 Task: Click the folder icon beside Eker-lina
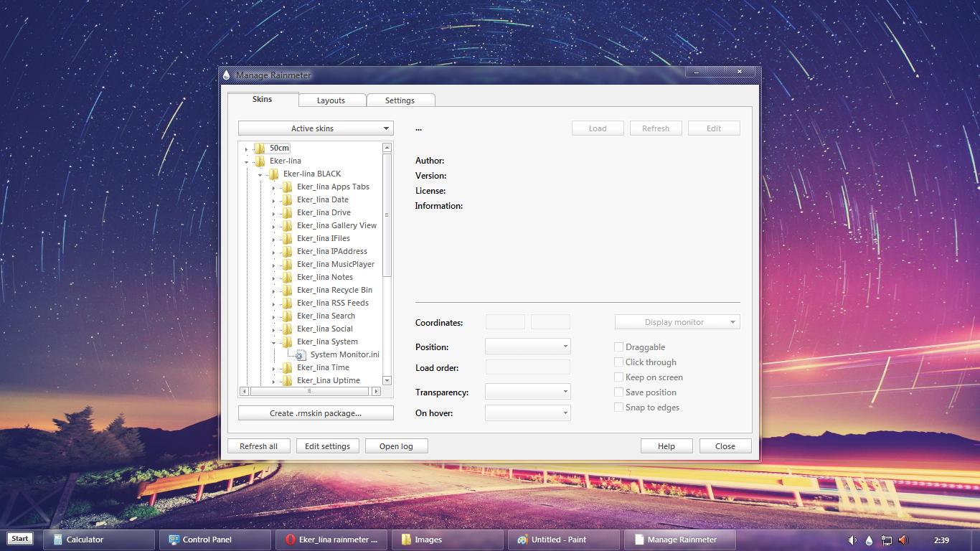click(x=260, y=161)
